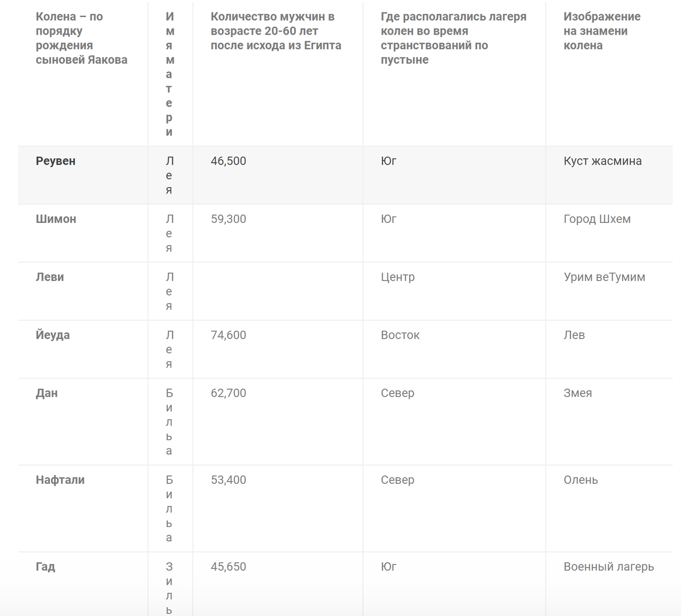Select the Дан tribe name
Screen dimensions: 681x616
point(47,393)
